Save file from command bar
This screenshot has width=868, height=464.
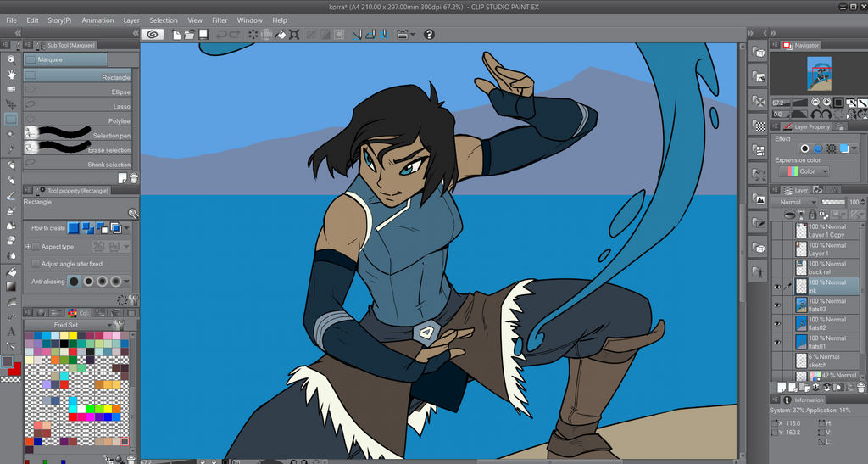(x=203, y=35)
